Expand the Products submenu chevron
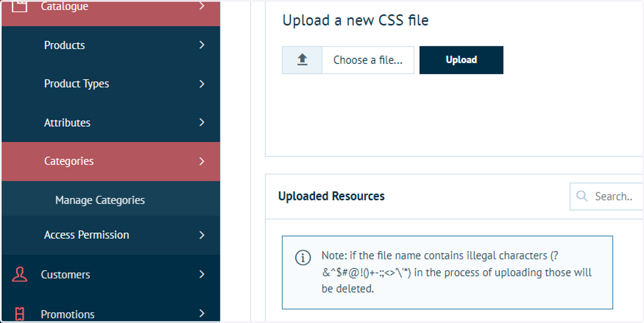The width and height of the screenshot is (644, 323). point(202,45)
